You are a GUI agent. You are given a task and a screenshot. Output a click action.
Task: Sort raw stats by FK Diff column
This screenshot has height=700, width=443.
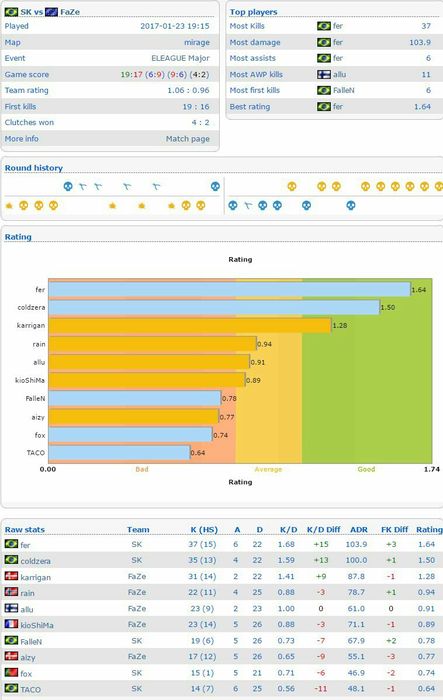tap(394, 529)
